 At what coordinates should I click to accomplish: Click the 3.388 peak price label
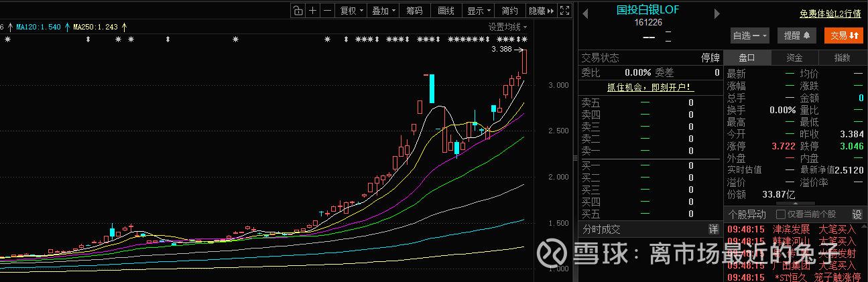501,49
